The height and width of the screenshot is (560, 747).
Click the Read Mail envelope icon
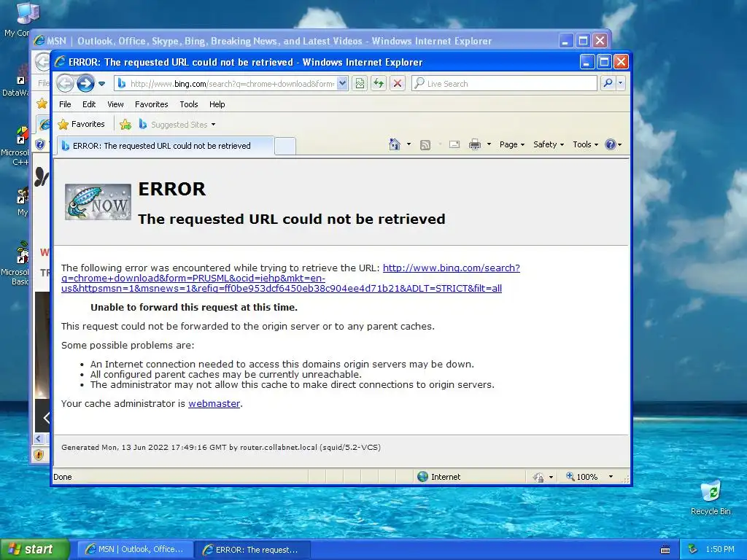pos(454,144)
